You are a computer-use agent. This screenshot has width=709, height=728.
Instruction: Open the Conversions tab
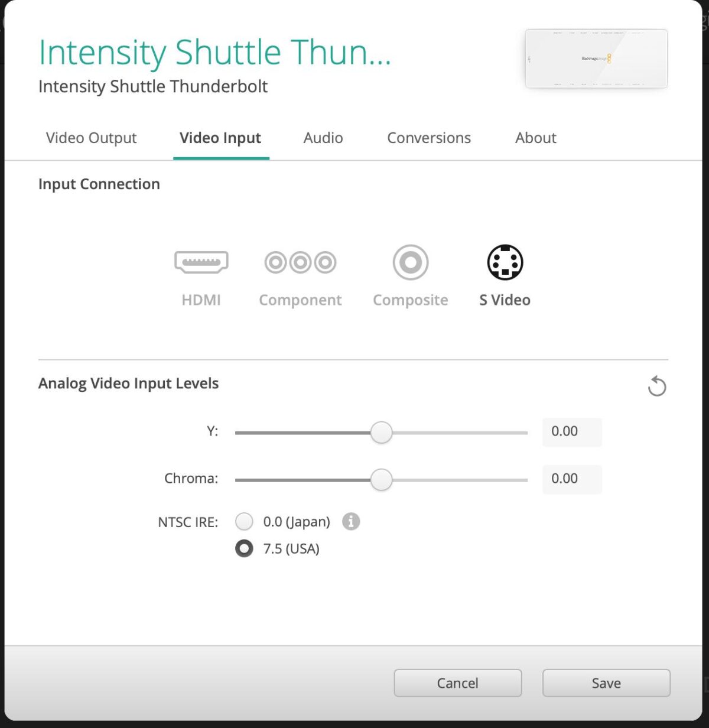pos(429,138)
